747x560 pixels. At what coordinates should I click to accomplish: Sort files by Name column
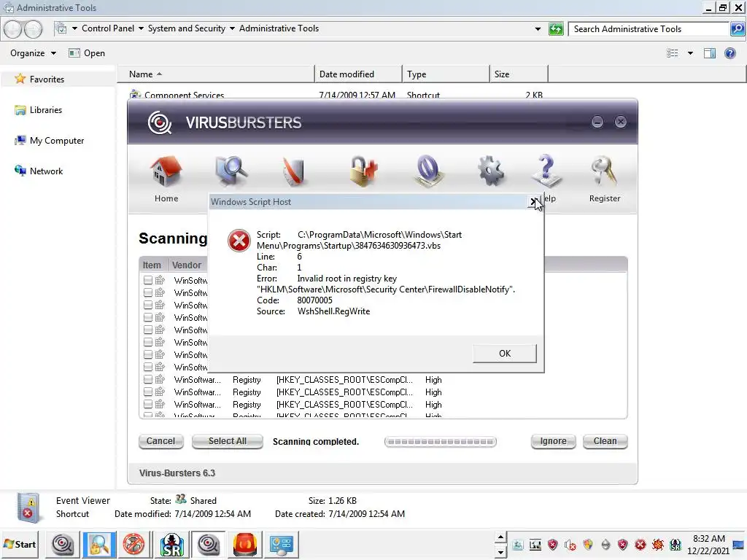[x=215, y=74]
